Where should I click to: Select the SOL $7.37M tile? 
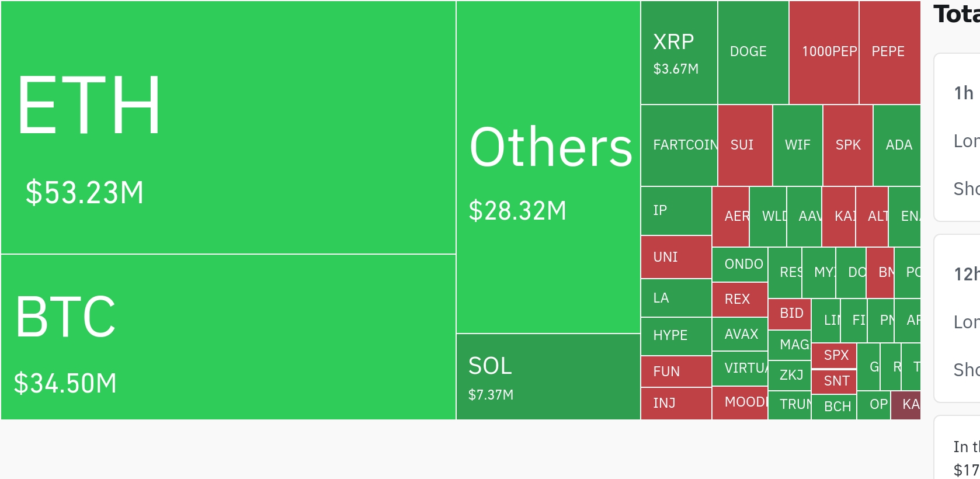point(548,377)
